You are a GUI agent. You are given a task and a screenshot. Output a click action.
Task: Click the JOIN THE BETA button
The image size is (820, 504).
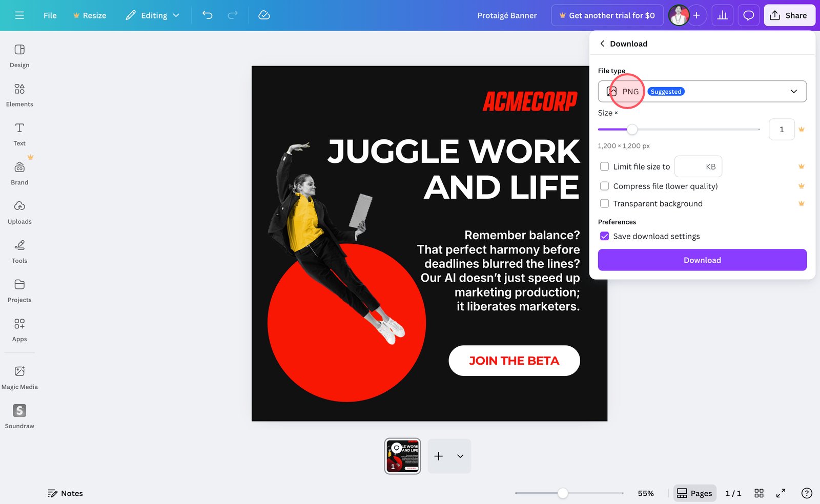tap(514, 361)
